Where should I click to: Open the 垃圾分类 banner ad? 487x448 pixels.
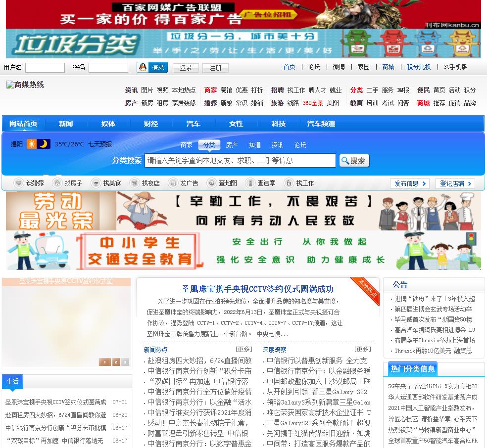[x=243, y=44]
